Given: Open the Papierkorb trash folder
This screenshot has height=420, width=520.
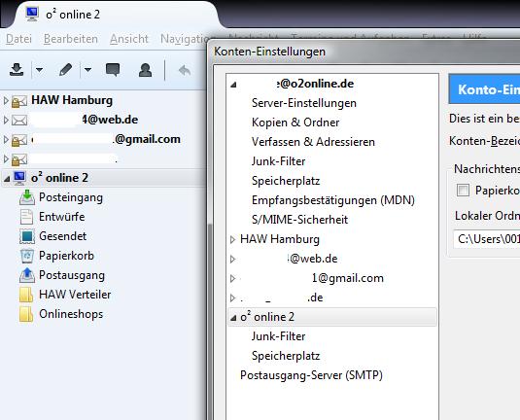Looking at the screenshot, I should point(66,256).
